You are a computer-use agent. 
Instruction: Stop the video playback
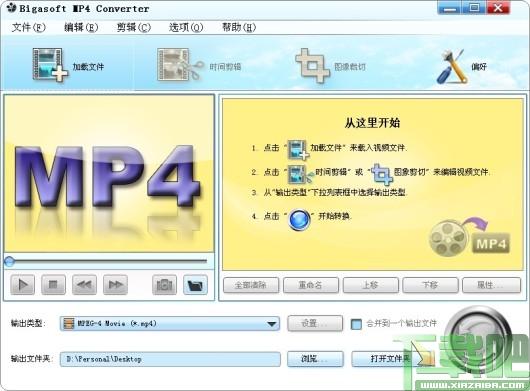[x=53, y=285]
